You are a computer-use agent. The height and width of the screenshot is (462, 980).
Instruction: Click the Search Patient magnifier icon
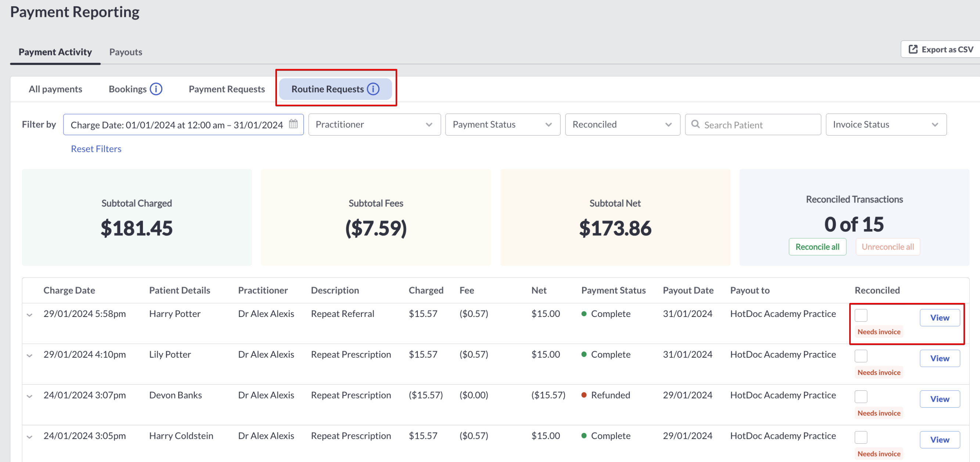click(x=695, y=124)
